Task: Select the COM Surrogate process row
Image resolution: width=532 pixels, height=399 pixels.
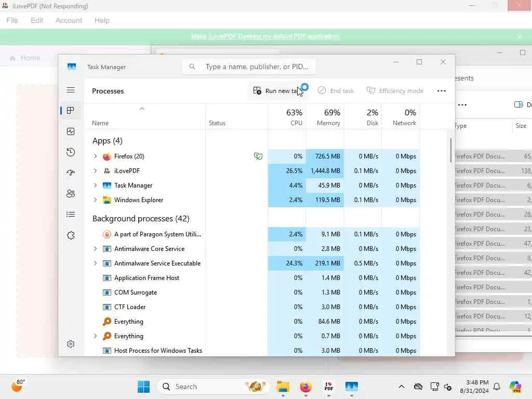Action: click(252, 292)
